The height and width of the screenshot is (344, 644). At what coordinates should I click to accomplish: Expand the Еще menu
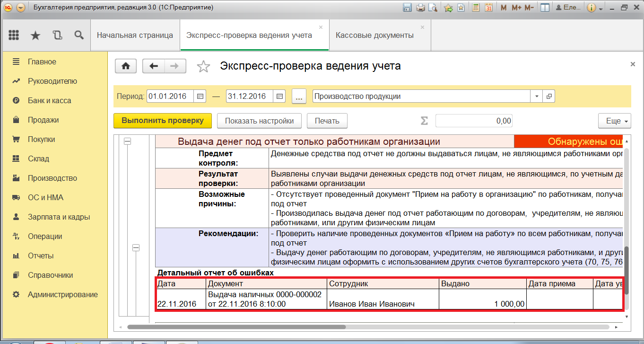click(615, 121)
